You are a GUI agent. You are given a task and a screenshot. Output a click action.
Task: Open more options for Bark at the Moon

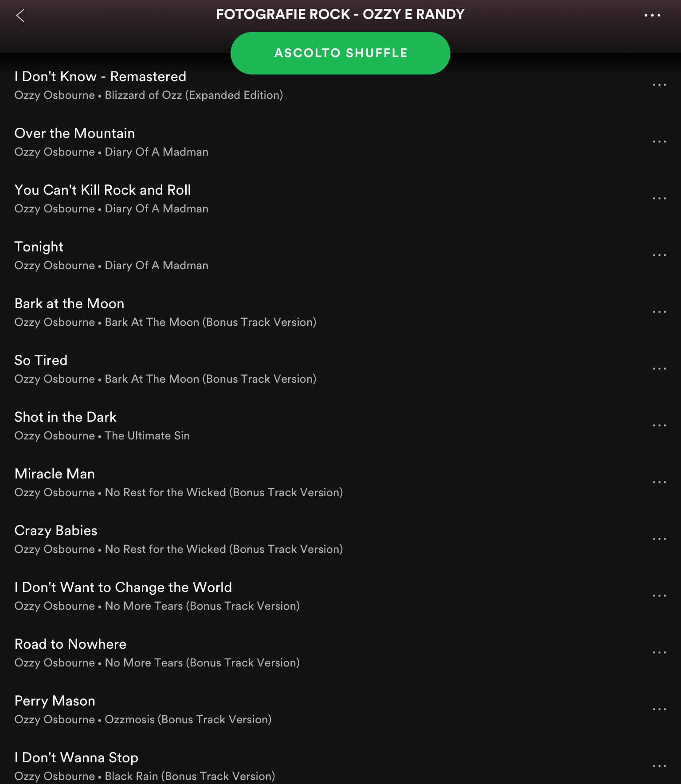click(x=659, y=312)
